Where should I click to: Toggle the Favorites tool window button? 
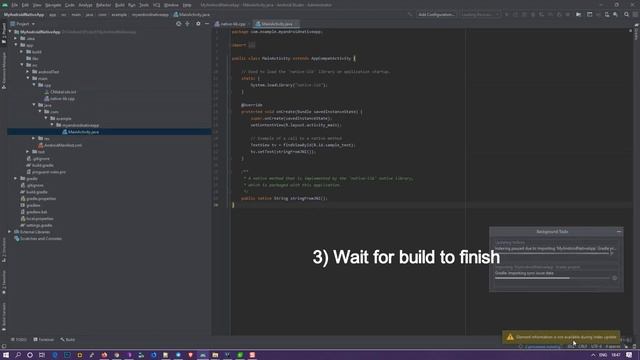pyautogui.click(x=4, y=282)
